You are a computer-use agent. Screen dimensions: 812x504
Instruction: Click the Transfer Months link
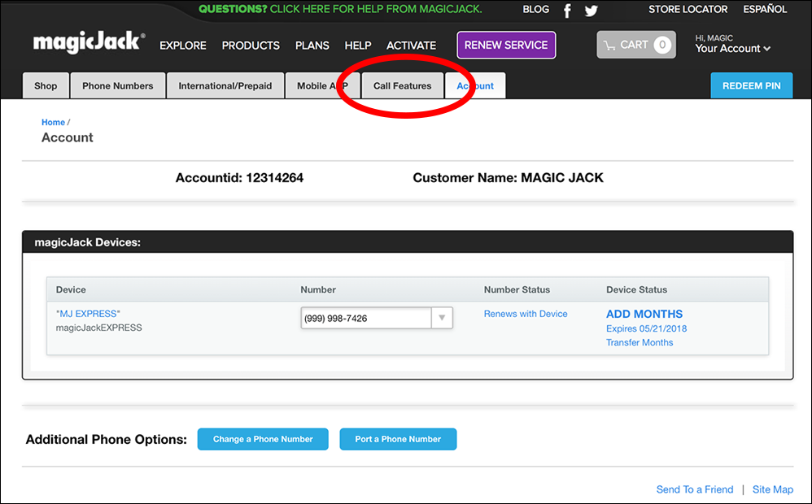640,342
